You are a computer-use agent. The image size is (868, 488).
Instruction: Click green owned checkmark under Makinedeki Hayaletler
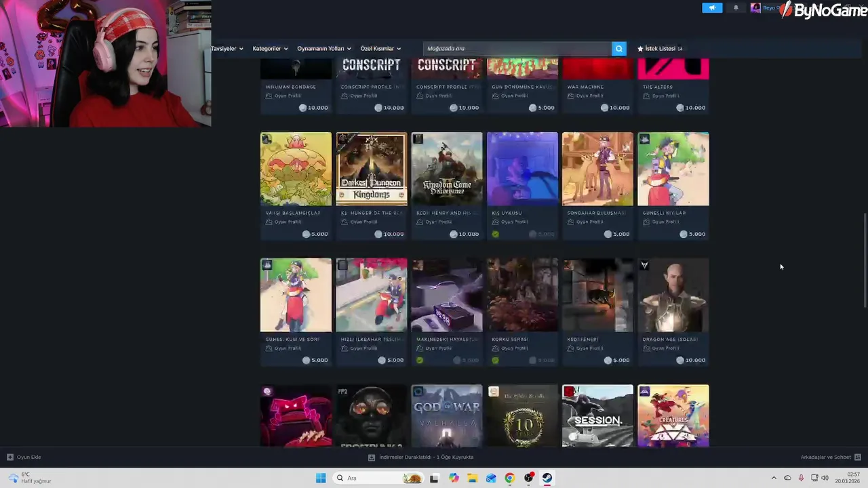[420, 361]
